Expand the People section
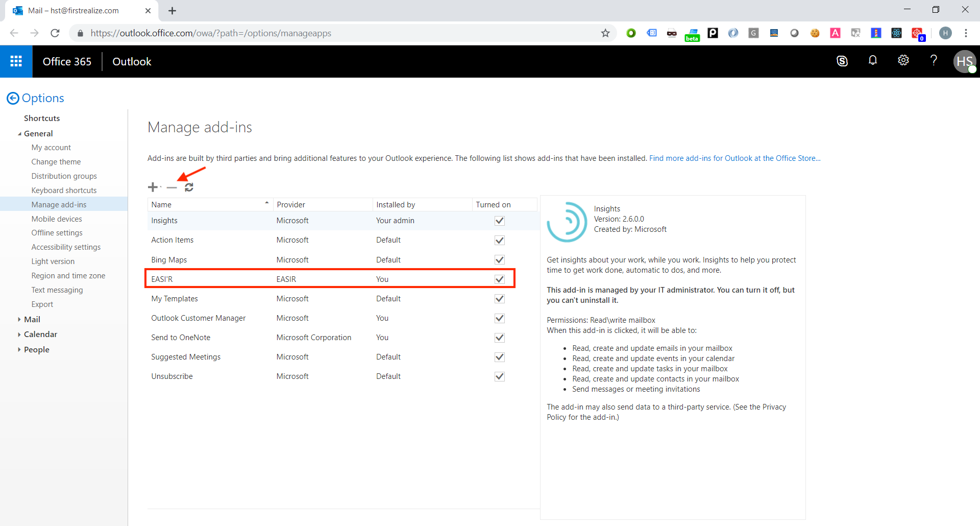 pos(19,350)
